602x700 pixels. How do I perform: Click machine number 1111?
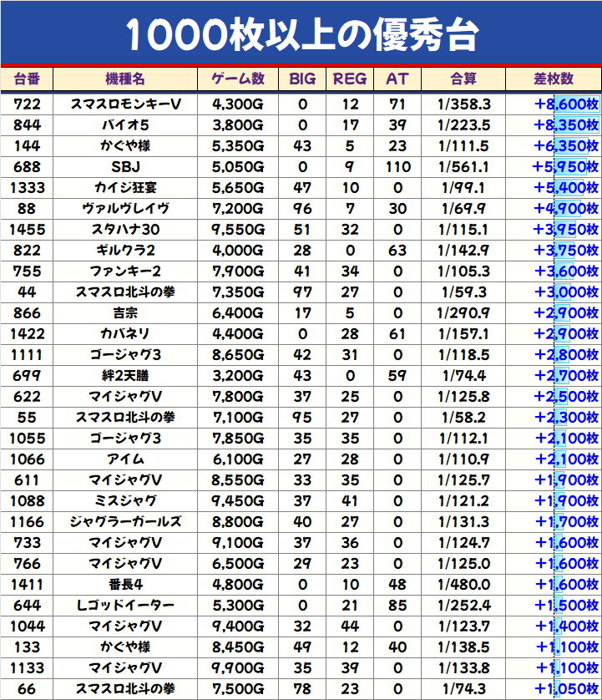pos(27,355)
